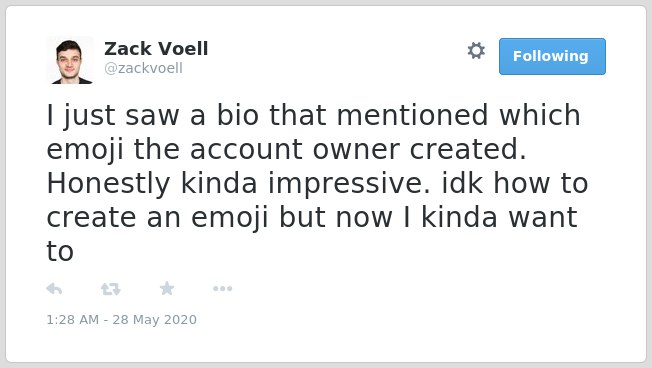Open the gear settings menu for this user
652x368 pixels.
tap(476, 51)
